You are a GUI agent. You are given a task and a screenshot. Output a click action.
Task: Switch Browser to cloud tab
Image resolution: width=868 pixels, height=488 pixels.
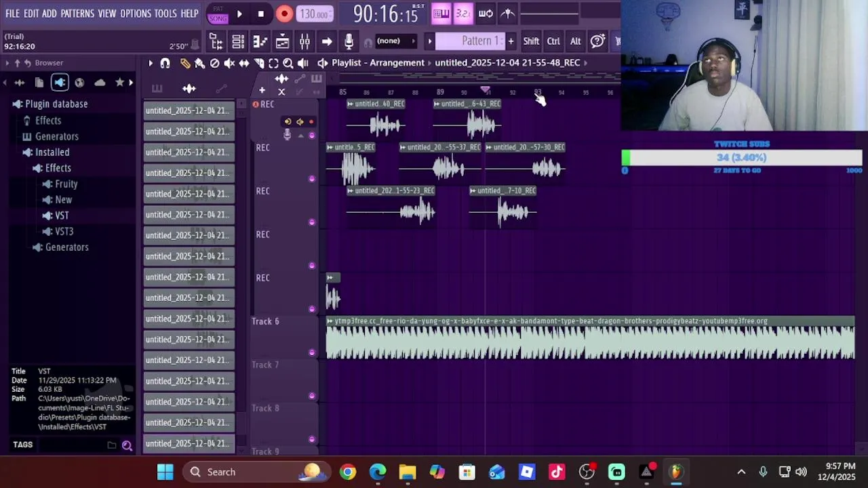(x=100, y=83)
